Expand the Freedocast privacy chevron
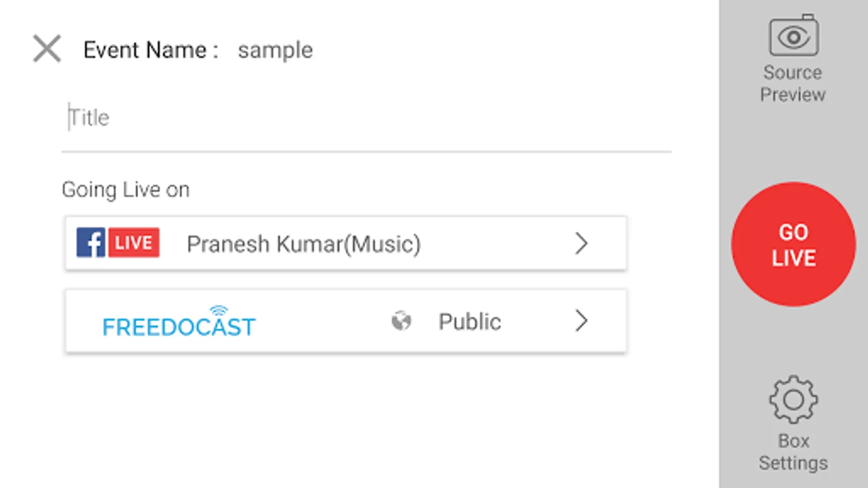The width and height of the screenshot is (868, 488). (x=581, y=321)
